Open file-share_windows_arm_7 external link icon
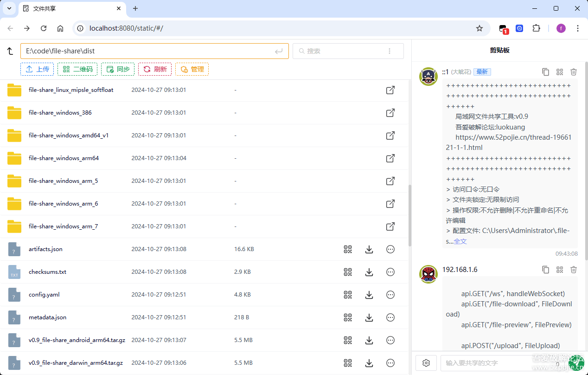This screenshot has width=588, height=375. click(x=390, y=226)
